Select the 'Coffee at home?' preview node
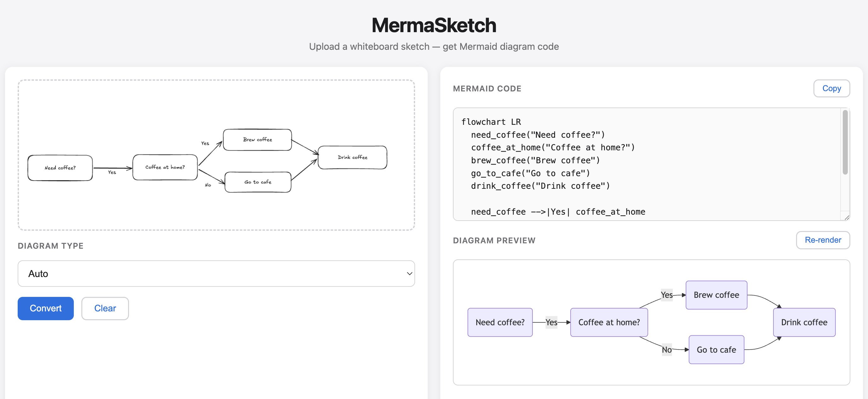The image size is (868, 399). coord(609,322)
